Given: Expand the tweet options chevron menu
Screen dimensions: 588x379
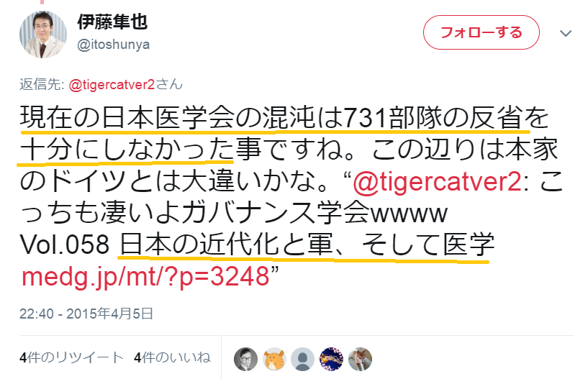Looking at the screenshot, I should (x=566, y=33).
